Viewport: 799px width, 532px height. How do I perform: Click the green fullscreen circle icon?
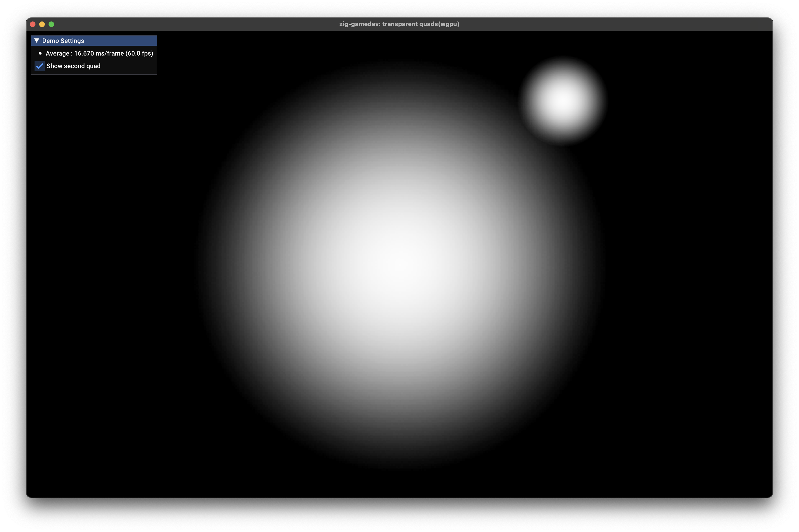pos(51,24)
